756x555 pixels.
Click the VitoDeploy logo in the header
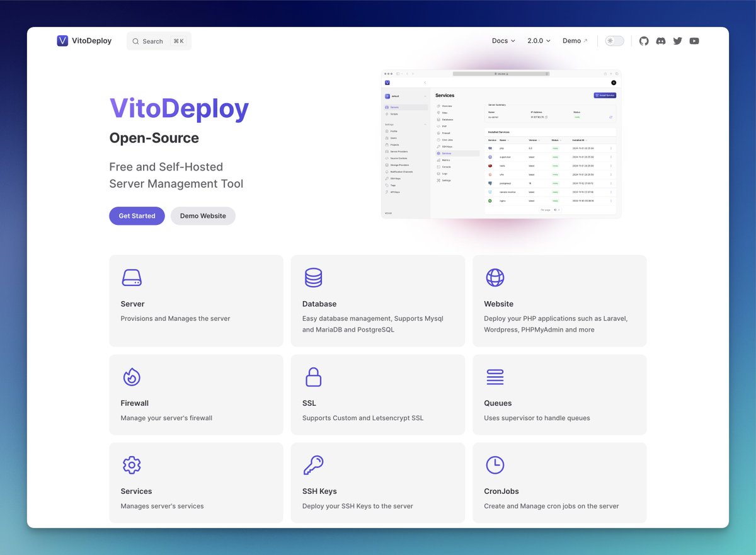coord(83,40)
